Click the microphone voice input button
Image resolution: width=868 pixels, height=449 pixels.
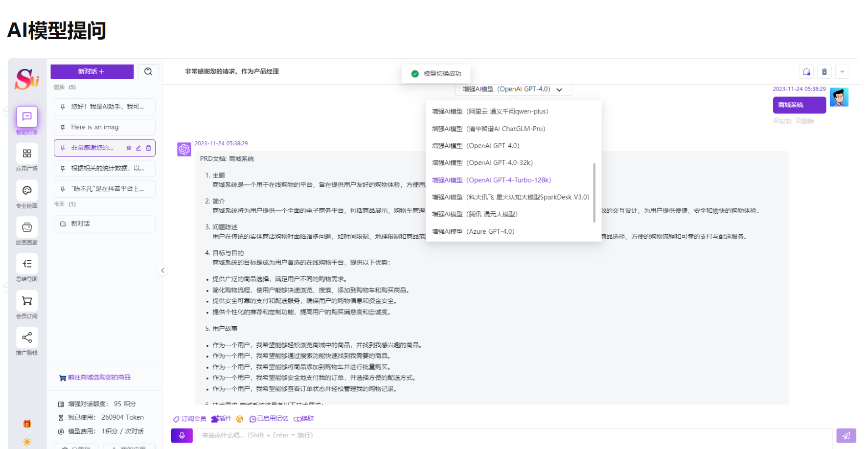point(182,435)
